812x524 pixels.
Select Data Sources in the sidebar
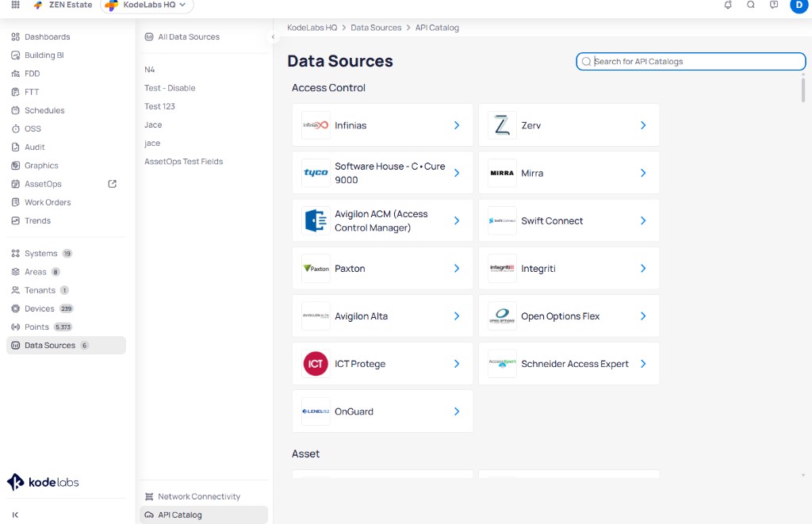point(66,346)
